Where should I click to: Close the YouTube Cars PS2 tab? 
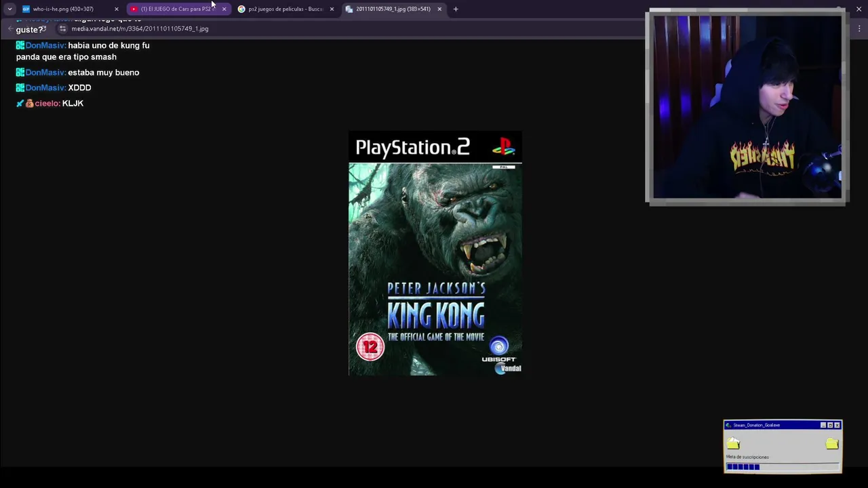[x=224, y=9]
